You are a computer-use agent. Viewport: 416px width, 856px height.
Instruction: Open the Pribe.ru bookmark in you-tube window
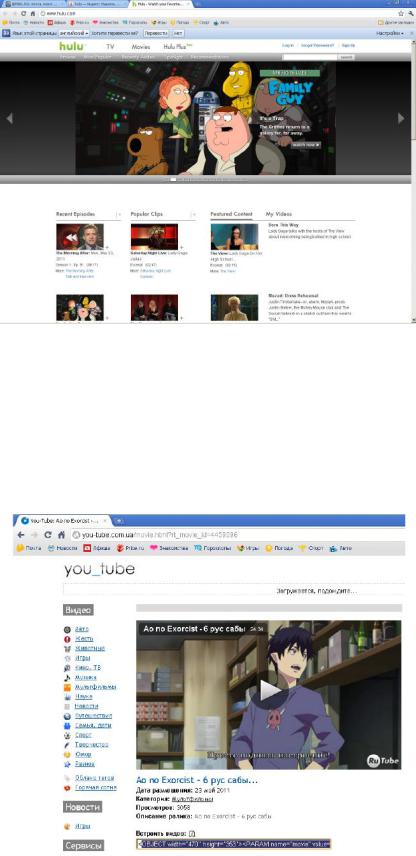[130, 548]
